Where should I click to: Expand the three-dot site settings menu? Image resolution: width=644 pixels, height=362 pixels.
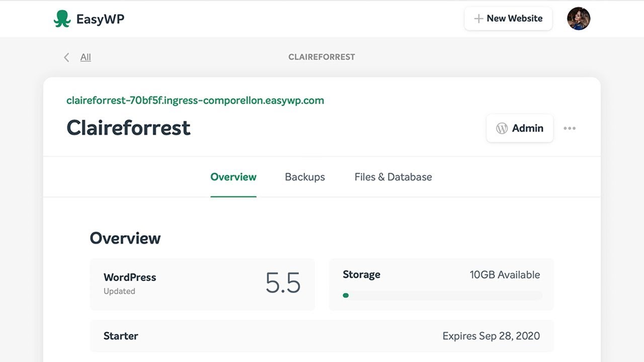(x=570, y=128)
